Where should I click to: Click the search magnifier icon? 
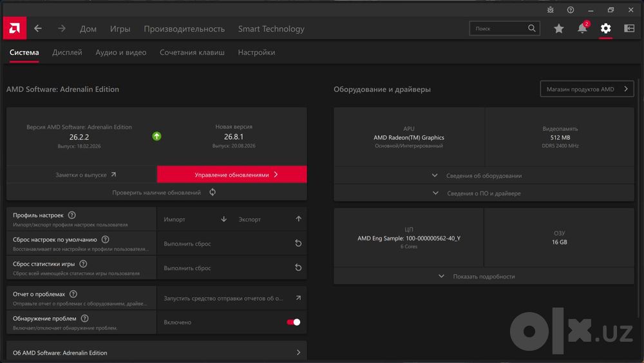pyautogui.click(x=531, y=28)
